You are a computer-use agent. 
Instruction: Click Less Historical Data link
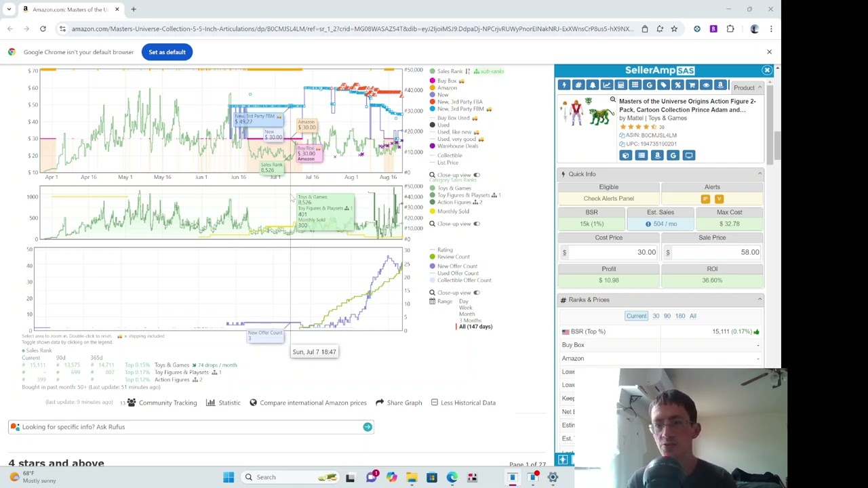tap(463, 403)
